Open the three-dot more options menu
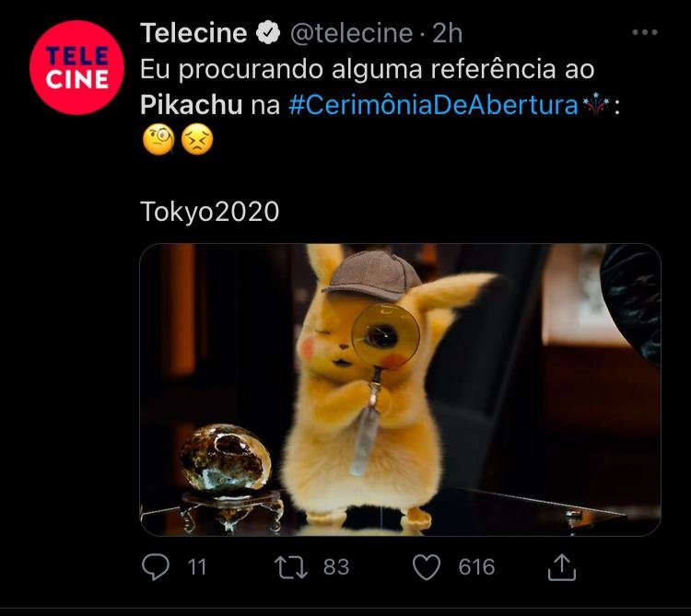The width and height of the screenshot is (691, 616). tap(644, 32)
